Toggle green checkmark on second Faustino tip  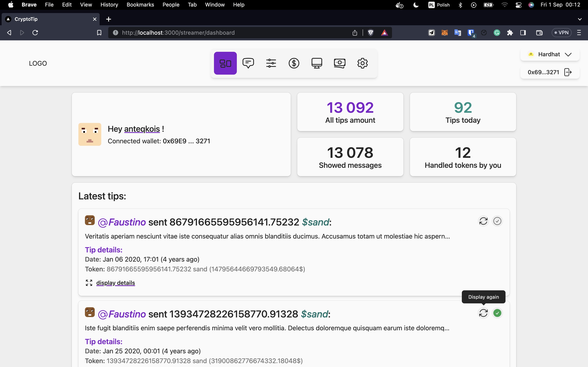click(497, 313)
